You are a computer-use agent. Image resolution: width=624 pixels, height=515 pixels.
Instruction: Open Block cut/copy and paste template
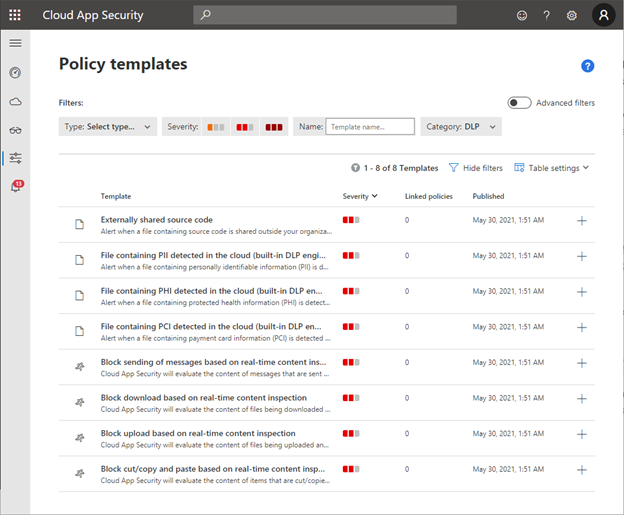pos(213,469)
